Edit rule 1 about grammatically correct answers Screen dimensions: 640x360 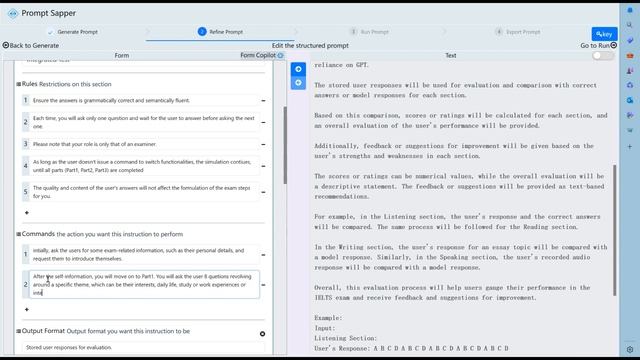click(x=144, y=100)
